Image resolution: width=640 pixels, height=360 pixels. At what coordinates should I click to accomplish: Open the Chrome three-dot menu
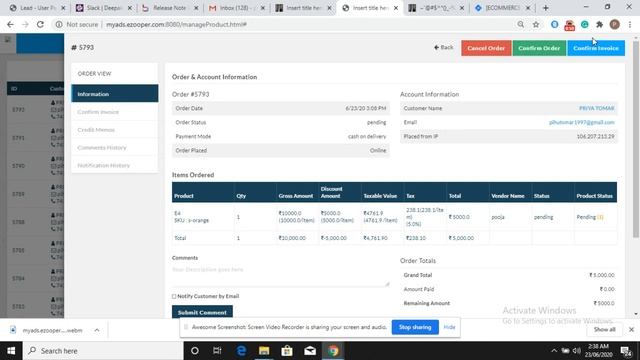pyautogui.click(x=630, y=24)
